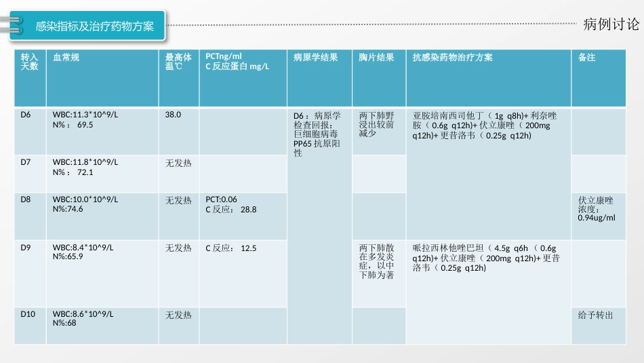644x363 pixels.
Task: Click the D7 day cell
Action: pyautogui.click(x=30, y=174)
